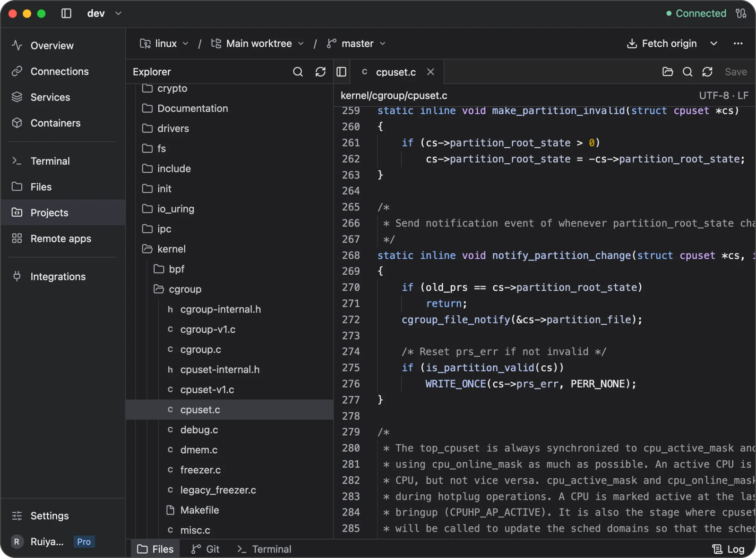Switch to the Git bottom tab
Screen dimensions: 756x558
tap(206, 549)
